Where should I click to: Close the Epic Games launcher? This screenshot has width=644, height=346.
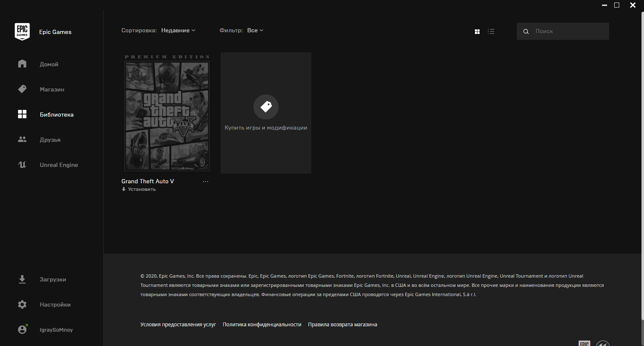click(x=633, y=5)
